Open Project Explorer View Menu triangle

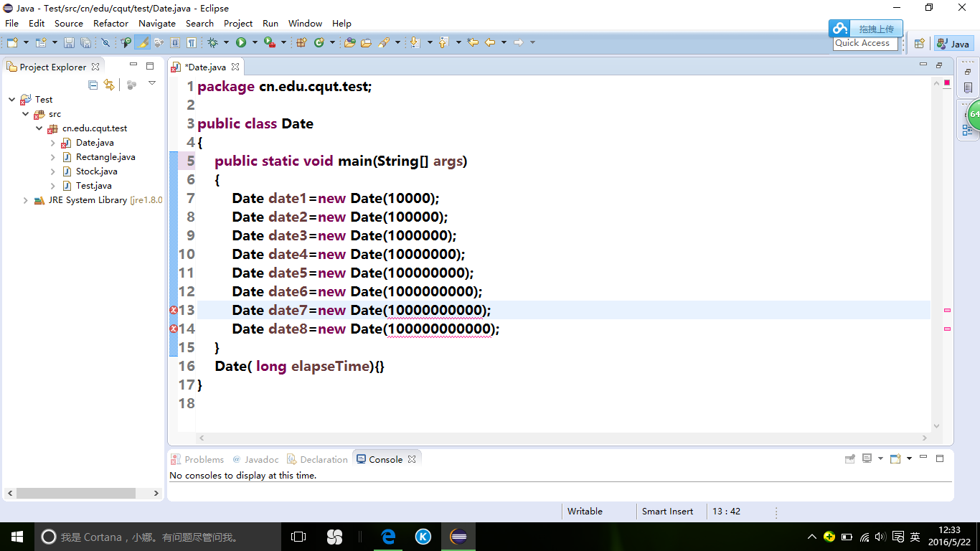(152, 84)
